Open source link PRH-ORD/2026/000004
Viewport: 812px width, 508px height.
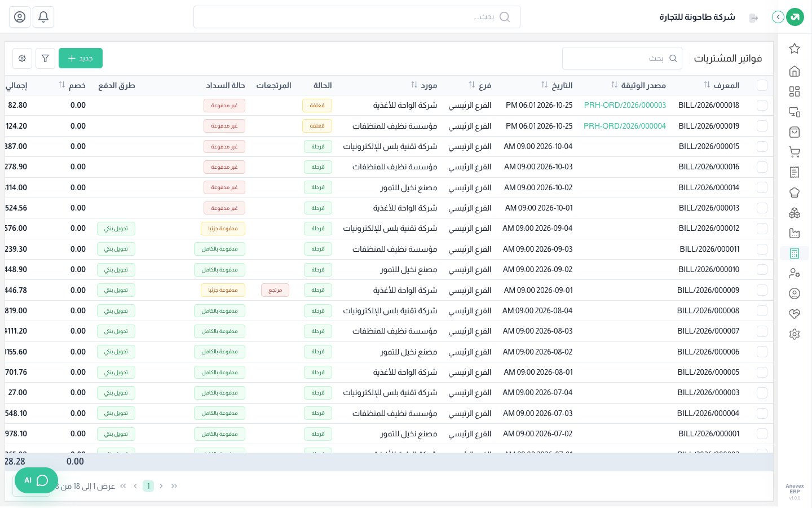[x=625, y=126]
